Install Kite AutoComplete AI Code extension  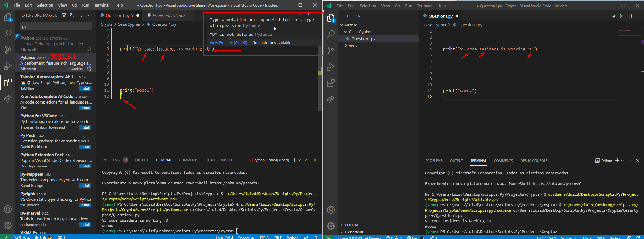(85, 108)
